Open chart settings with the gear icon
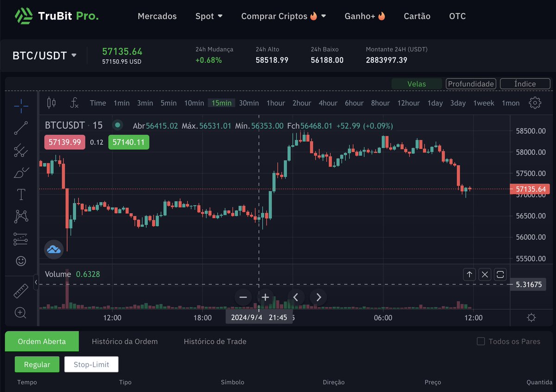This screenshot has height=392, width=556. point(535,104)
